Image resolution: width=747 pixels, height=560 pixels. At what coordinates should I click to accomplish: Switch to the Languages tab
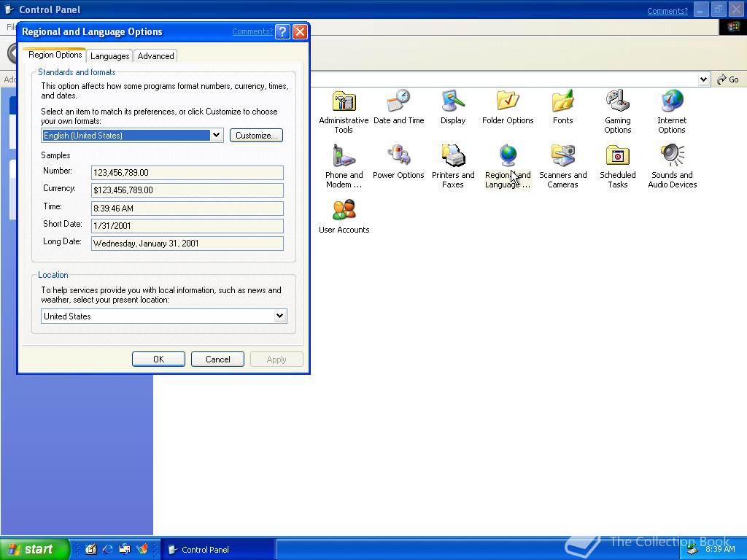(109, 56)
